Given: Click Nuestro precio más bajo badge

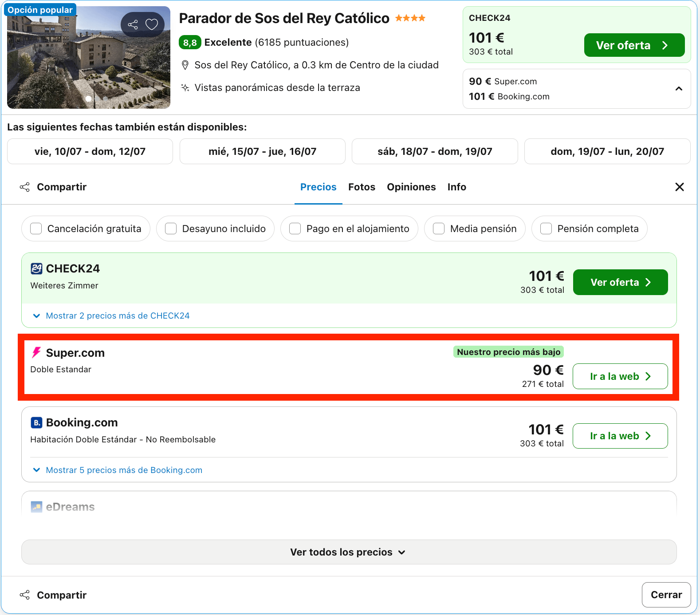Looking at the screenshot, I should pos(508,352).
